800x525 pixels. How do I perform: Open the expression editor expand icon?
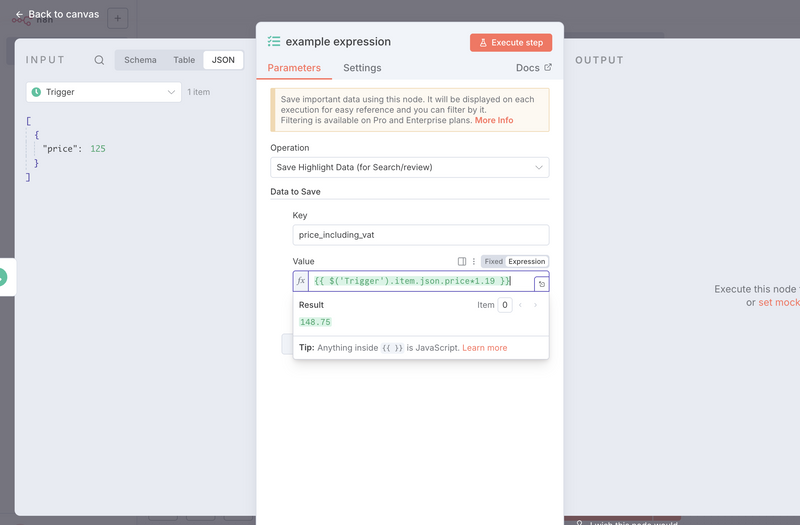tap(542, 284)
